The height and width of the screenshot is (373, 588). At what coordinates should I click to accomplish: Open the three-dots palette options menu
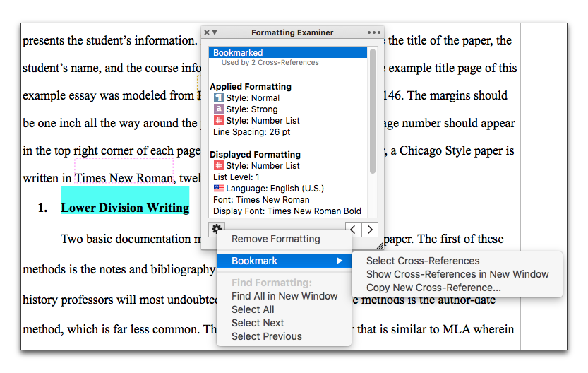click(374, 32)
